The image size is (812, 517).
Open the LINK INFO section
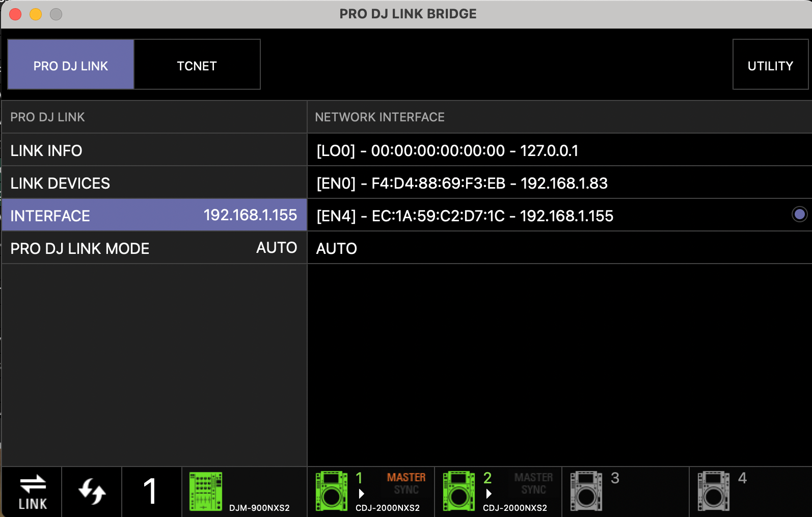(154, 150)
